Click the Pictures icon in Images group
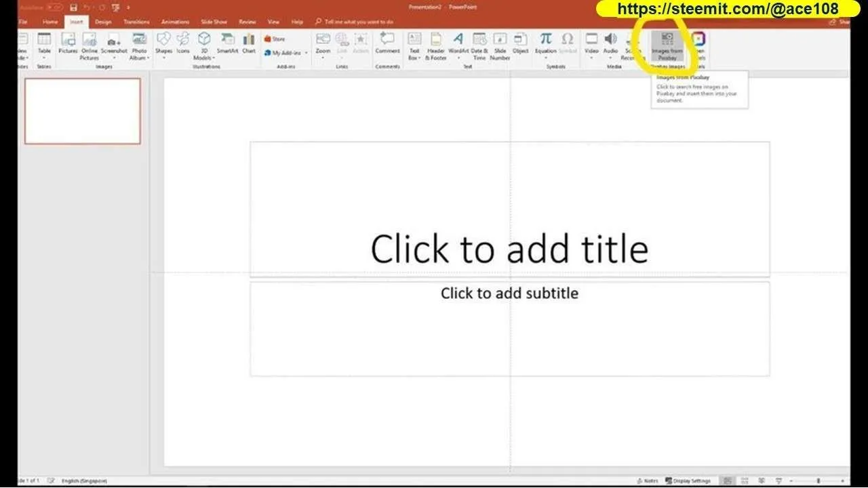The width and height of the screenshot is (868, 488). tap(68, 43)
